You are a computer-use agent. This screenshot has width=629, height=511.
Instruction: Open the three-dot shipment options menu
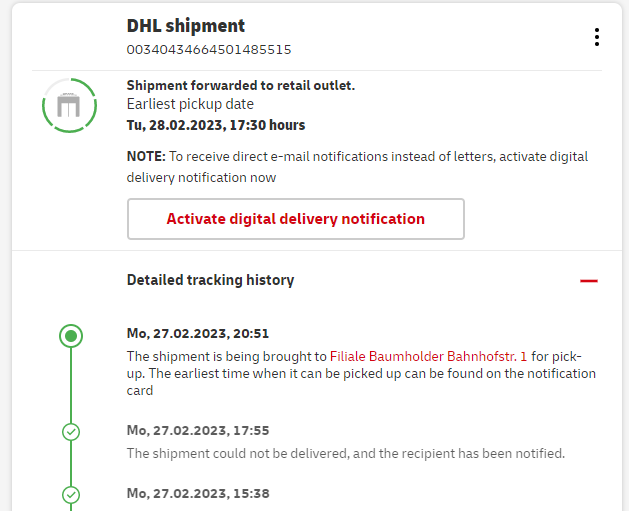(597, 37)
